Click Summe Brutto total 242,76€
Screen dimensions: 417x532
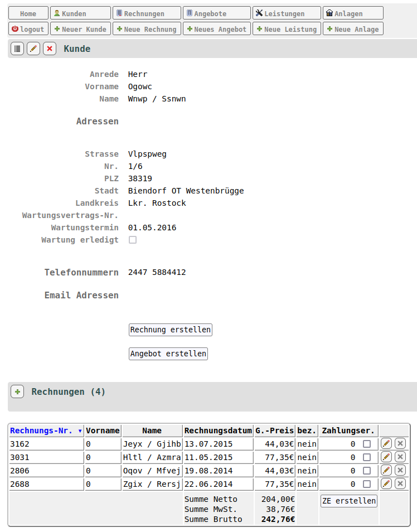[x=278, y=519]
